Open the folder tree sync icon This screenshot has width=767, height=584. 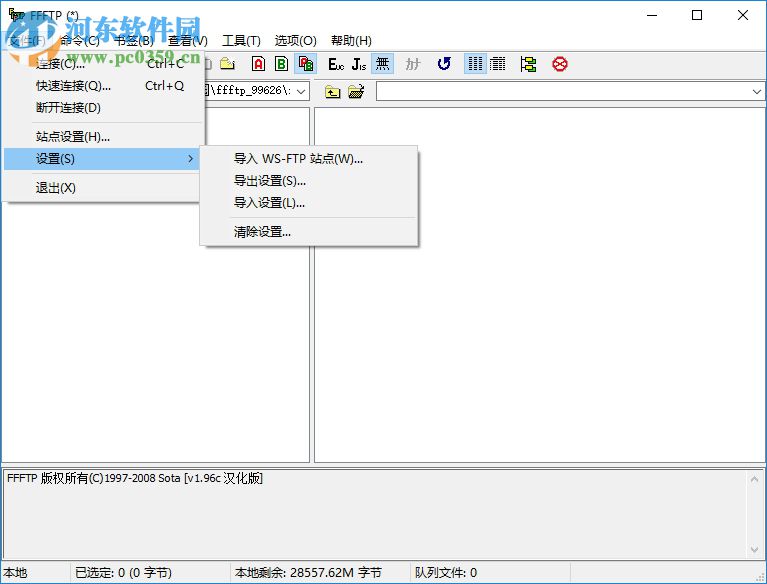point(528,64)
